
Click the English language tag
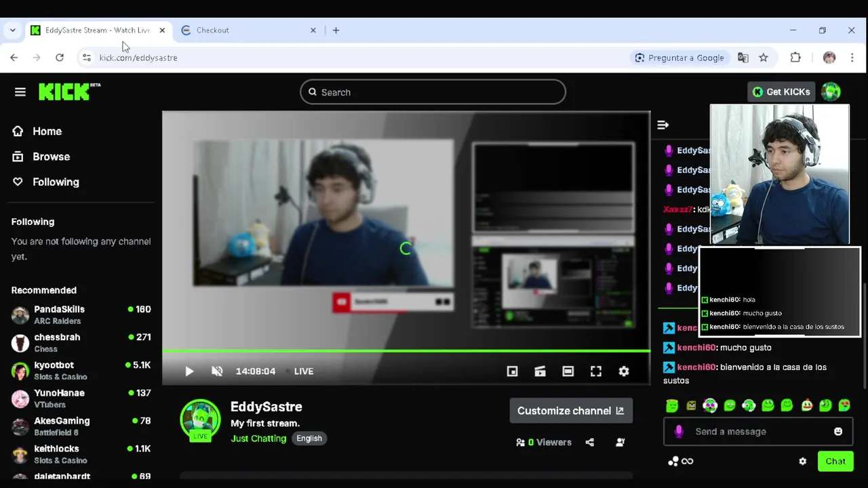coord(309,439)
